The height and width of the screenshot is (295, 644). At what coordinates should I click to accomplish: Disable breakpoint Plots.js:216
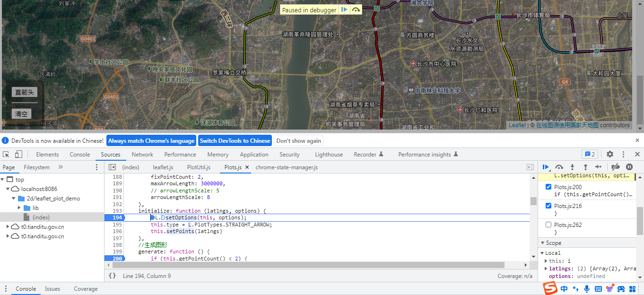point(548,206)
